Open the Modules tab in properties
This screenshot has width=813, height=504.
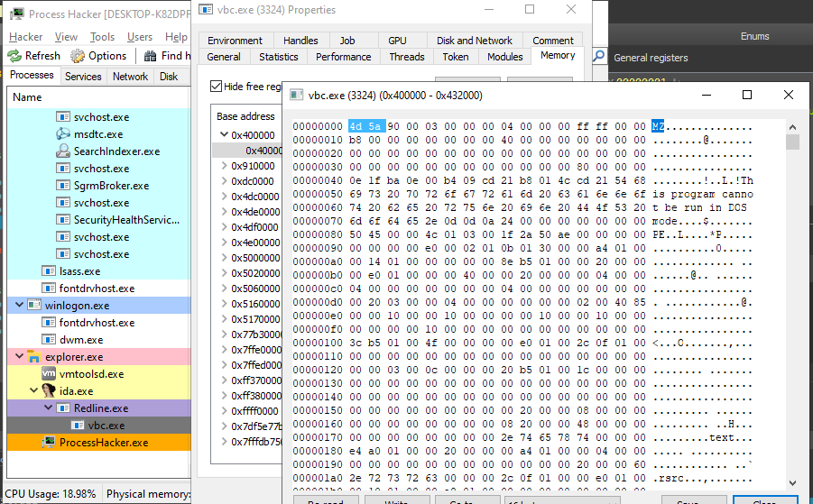pos(505,57)
